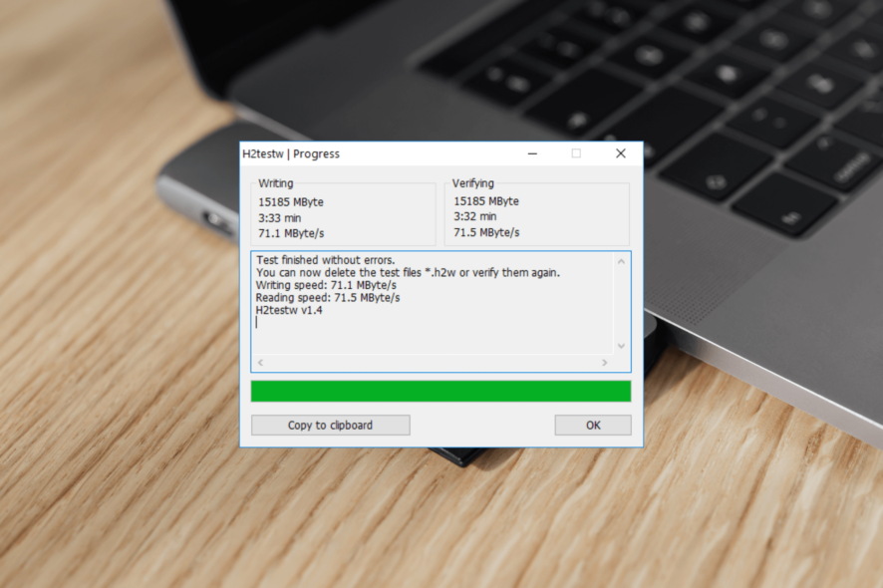The height and width of the screenshot is (588, 883).
Task: Click the '71.5 MByte/s' value under Verifying
Action: pos(486,232)
